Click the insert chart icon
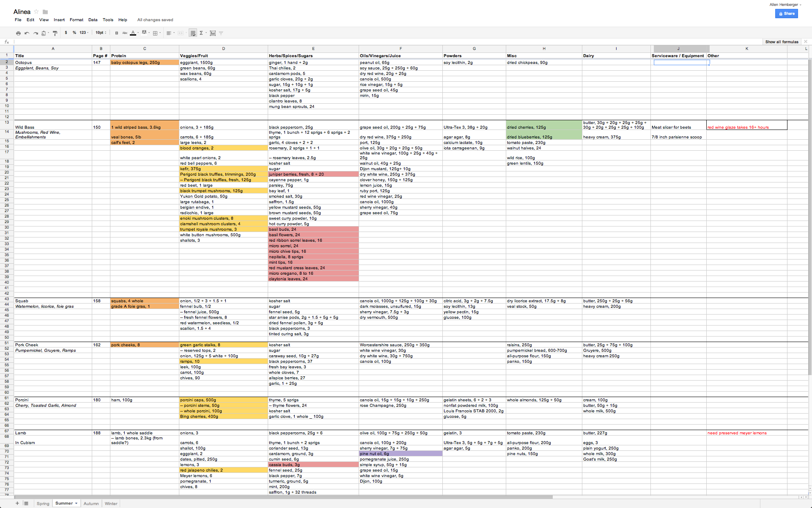Viewport: 812px width, 508px height. coord(213,33)
